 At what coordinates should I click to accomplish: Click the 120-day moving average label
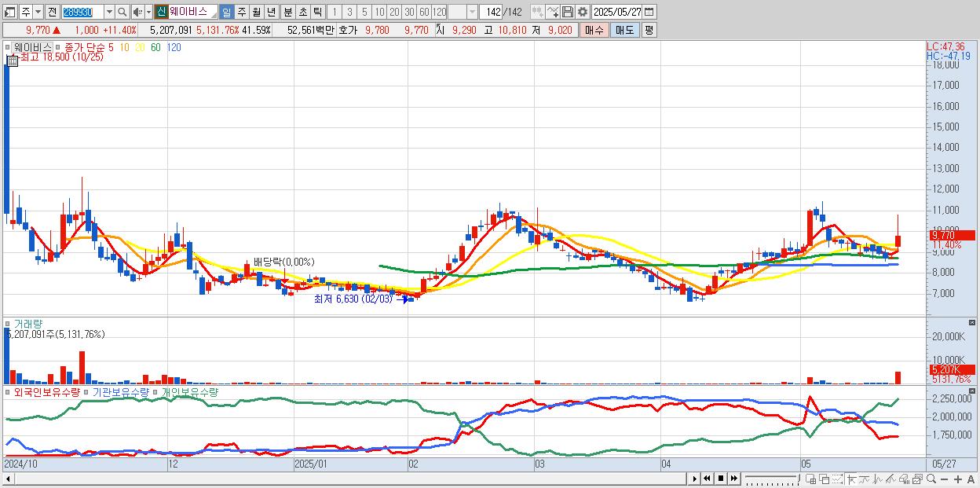[174, 47]
